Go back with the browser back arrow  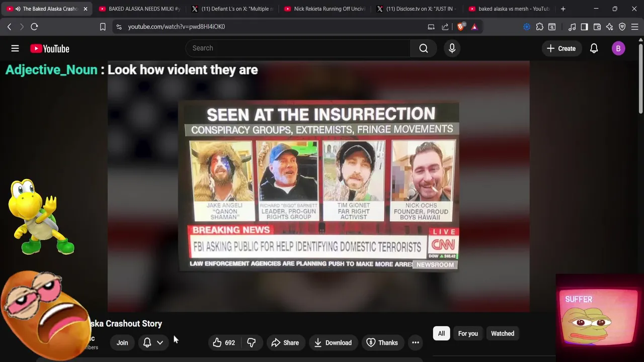pos(9,27)
